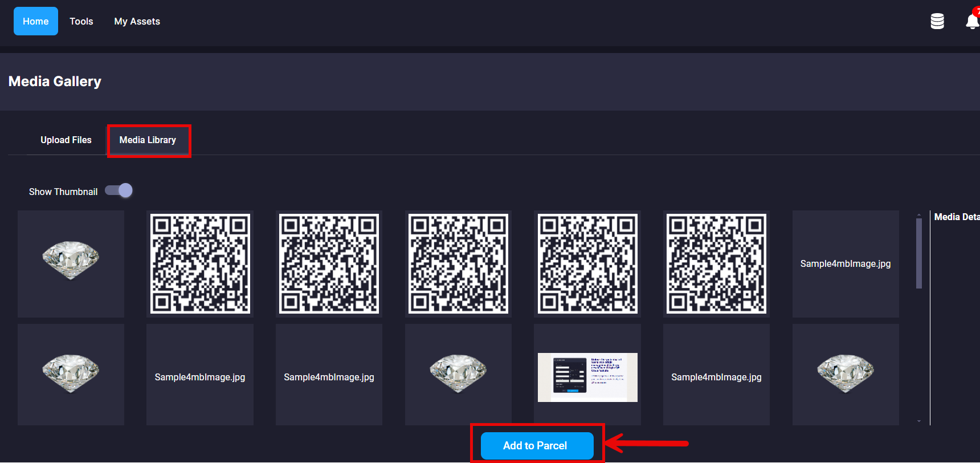Pick the bottom-row diamond beside the screenshot thumbnail
This screenshot has width=980, height=463.
(458, 375)
